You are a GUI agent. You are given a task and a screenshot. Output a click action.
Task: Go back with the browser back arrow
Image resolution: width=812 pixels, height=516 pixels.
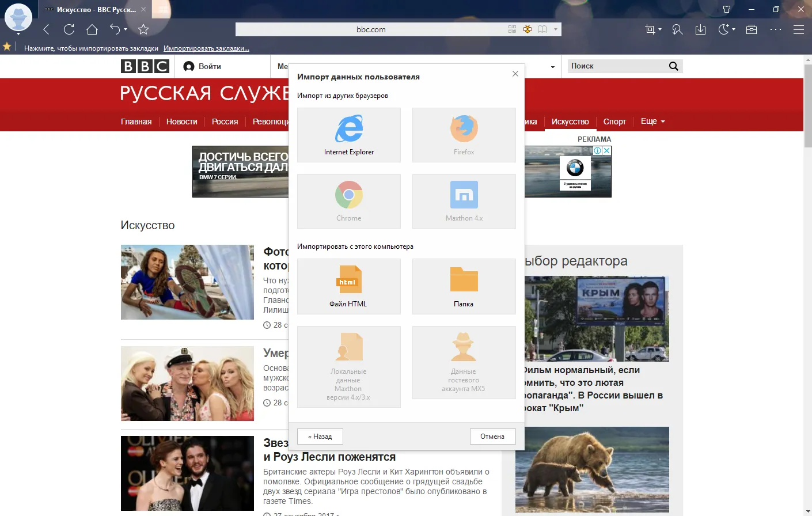[47, 29]
